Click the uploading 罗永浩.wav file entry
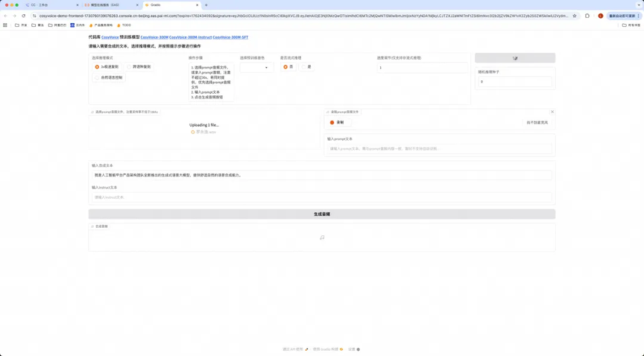Screen dimensions: 644x356 pyautogui.click(x=203, y=132)
